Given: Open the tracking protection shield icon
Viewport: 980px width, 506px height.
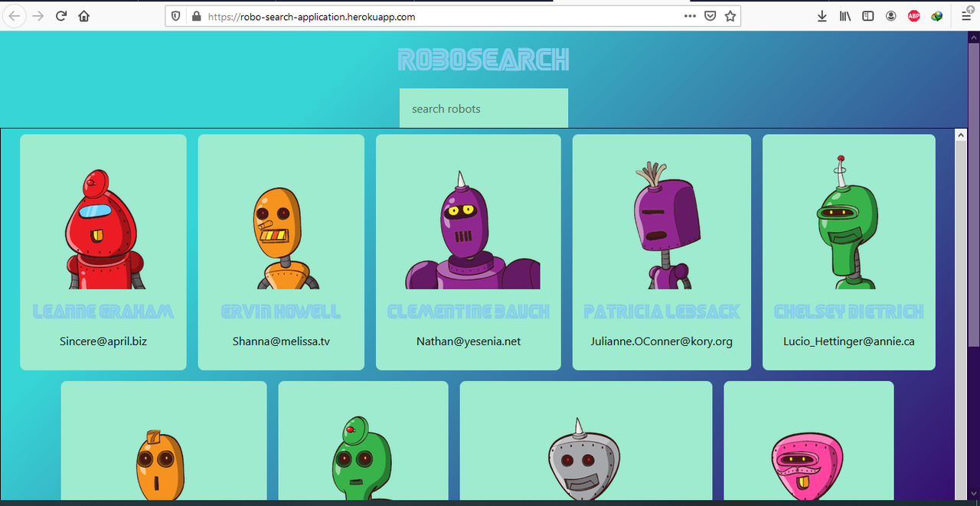Looking at the screenshot, I should [x=175, y=15].
